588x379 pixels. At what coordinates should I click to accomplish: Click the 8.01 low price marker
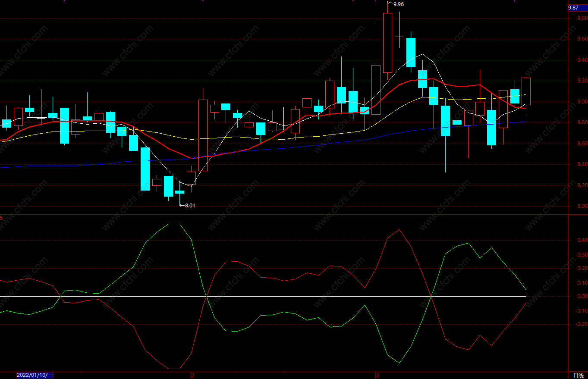click(x=190, y=206)
